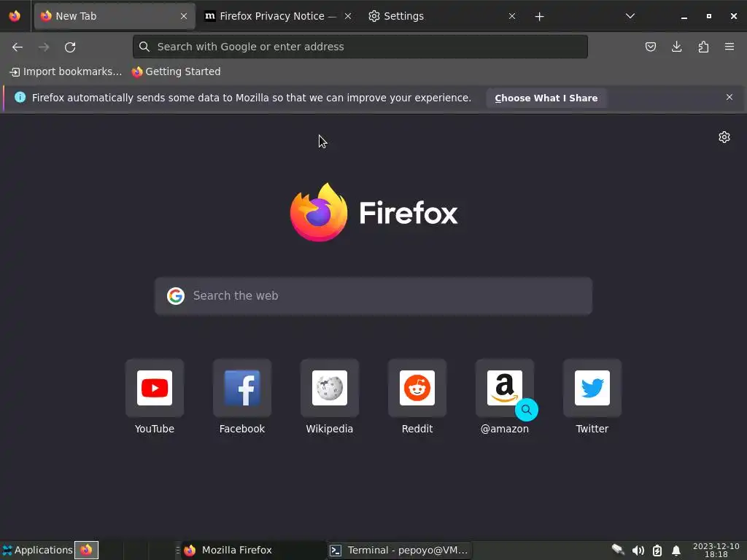Click the date and time clock
Viewport: 747px width, 560px height.
(x=716, y=550)
